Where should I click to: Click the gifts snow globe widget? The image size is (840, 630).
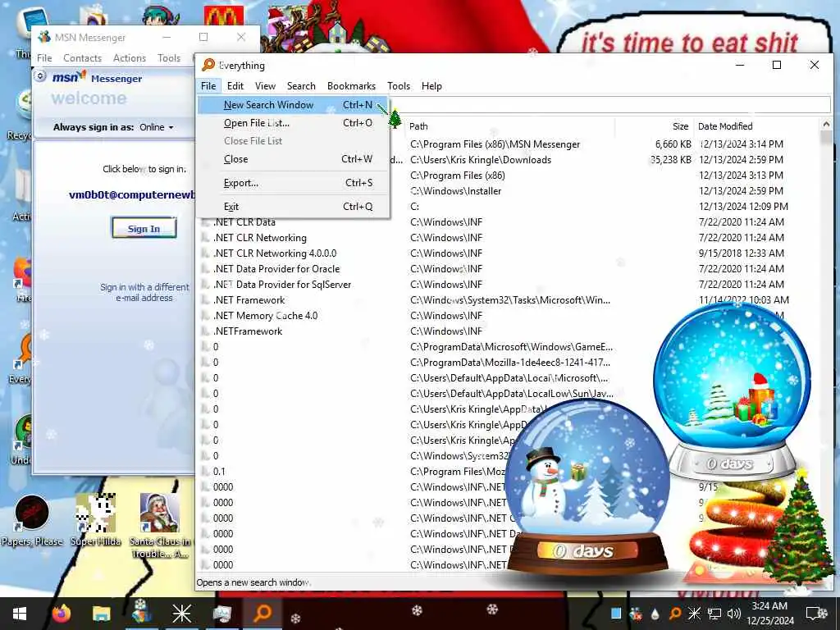732,391
